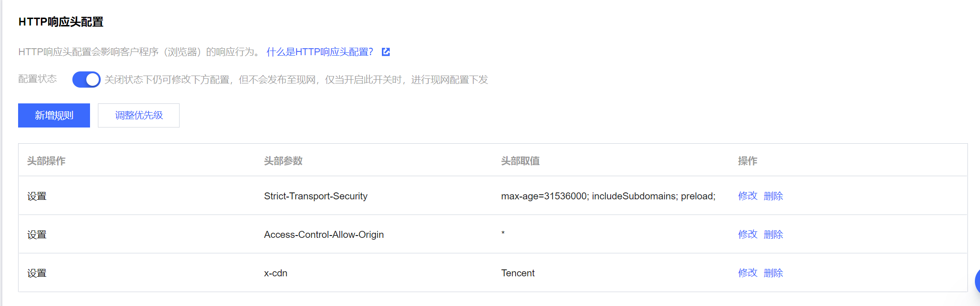
Task: Click 修改 for Strict-Transport-Security rule
Action: [747, 196]
